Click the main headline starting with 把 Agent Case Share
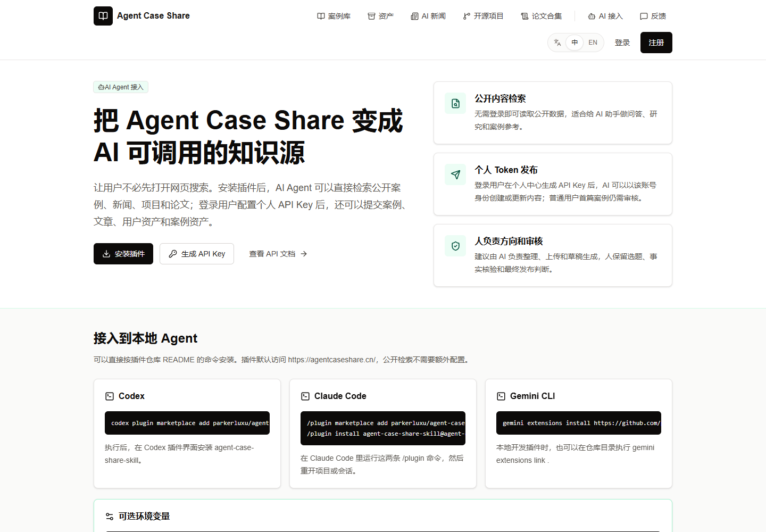 pyautogui.click(x=248, y=136)
